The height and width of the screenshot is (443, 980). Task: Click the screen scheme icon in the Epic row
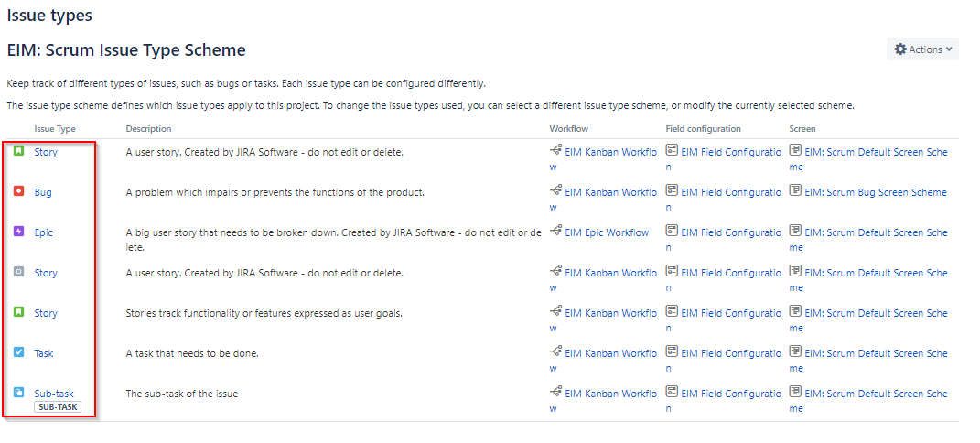click(796, 232)
